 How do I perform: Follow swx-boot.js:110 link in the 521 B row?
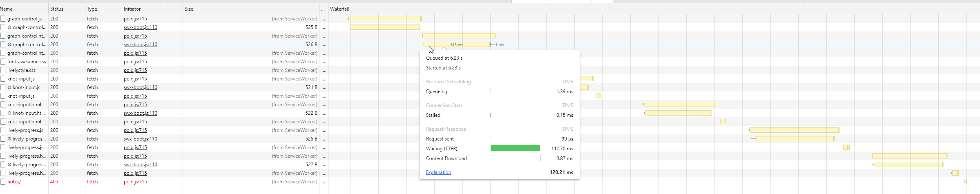point(141,87)
